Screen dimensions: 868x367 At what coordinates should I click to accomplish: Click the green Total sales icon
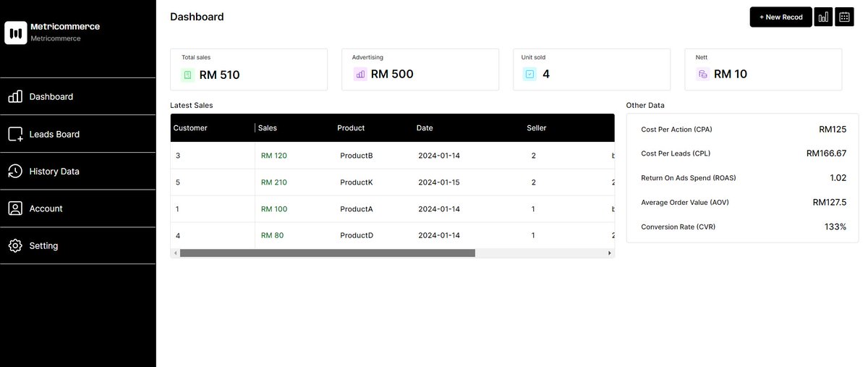(188, 74)
